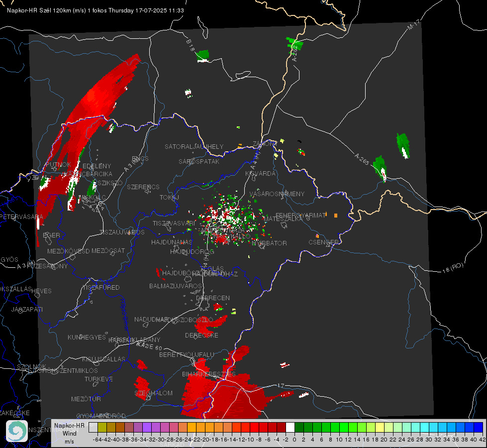
Task: Click the M-17 road label
Action: tap(413, 24)
